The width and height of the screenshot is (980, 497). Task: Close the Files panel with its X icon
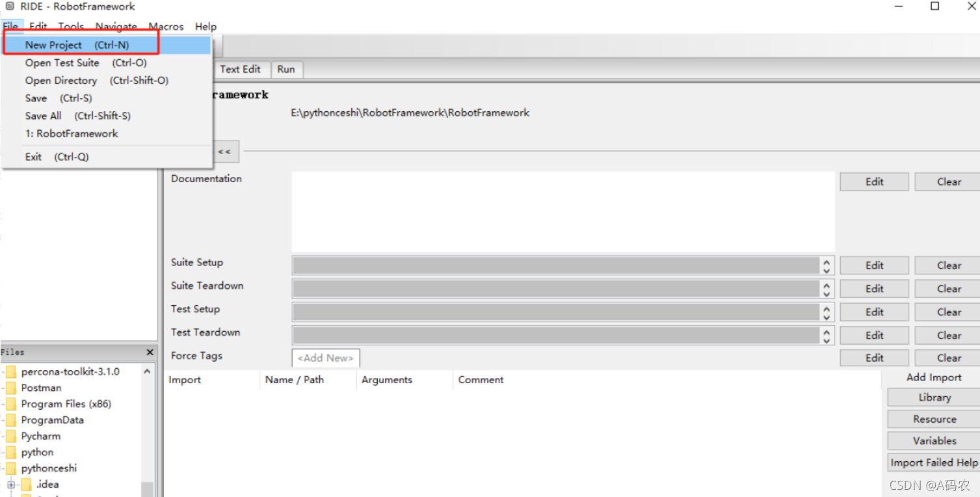(150, 352)
